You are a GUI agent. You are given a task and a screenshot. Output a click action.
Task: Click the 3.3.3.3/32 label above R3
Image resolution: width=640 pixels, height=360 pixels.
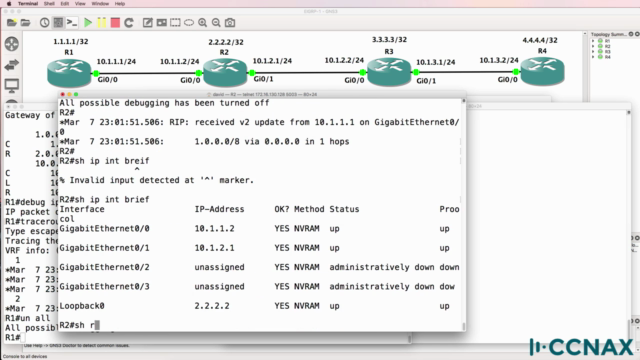[389, 40]
